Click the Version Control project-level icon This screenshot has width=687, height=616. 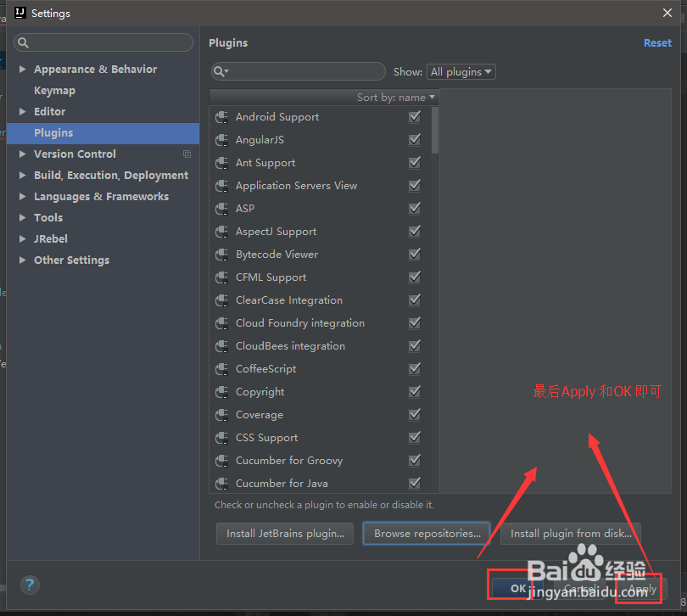187,154
